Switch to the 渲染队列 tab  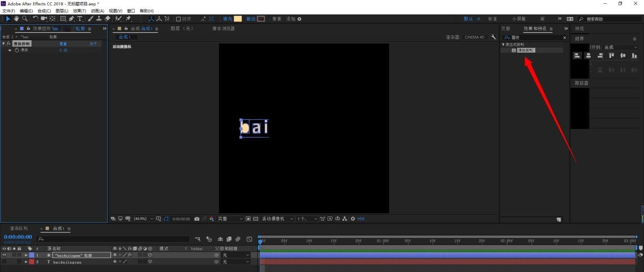[x=19, y=229]
